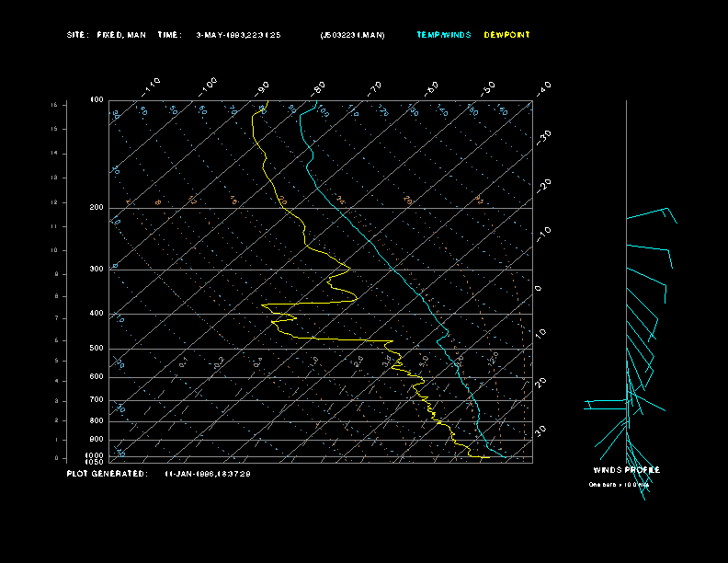Click the (J5032231.MAN) file name label
Viewport: 728px width, 563px height.
[x=352, y=35]
